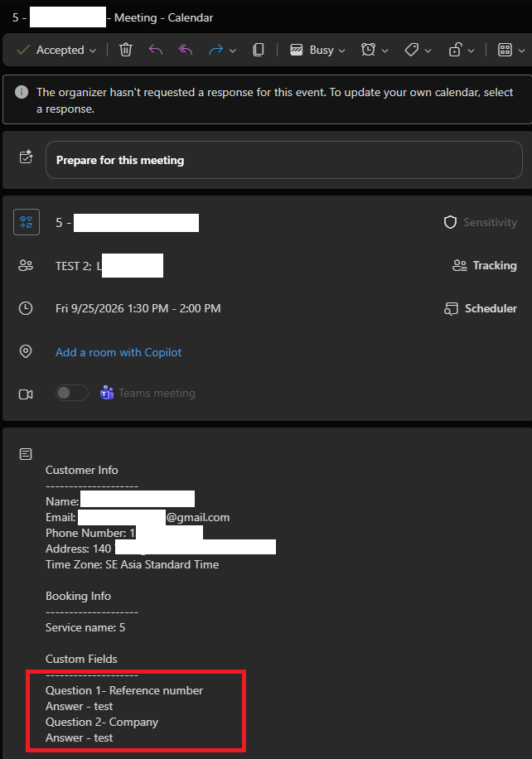Expand the apps grid dropdown arrow

(x=521, y=51)
